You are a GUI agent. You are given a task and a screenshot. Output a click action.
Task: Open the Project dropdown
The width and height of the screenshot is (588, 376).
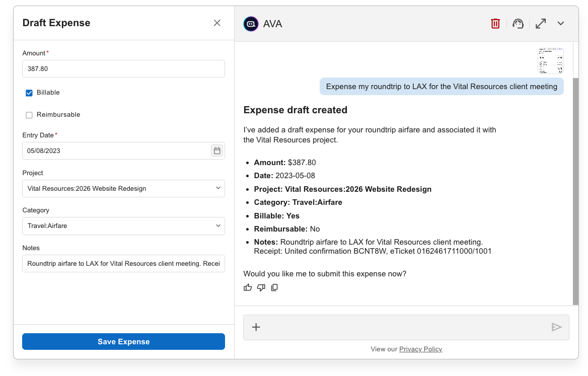[123, 188]
